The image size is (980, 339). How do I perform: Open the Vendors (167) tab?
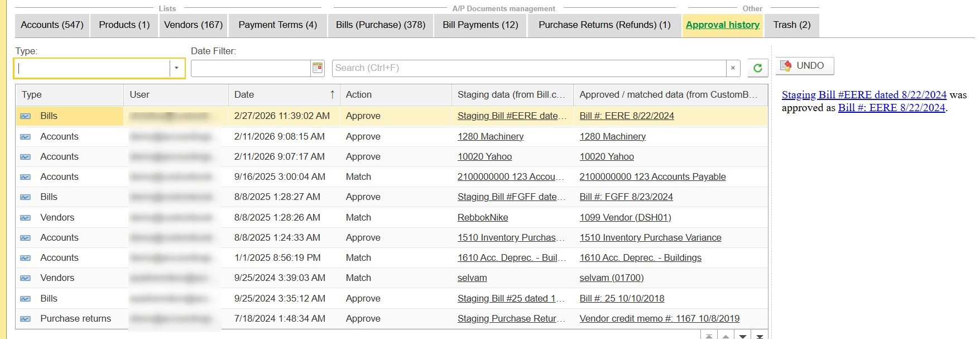click(x=193, y=25)
